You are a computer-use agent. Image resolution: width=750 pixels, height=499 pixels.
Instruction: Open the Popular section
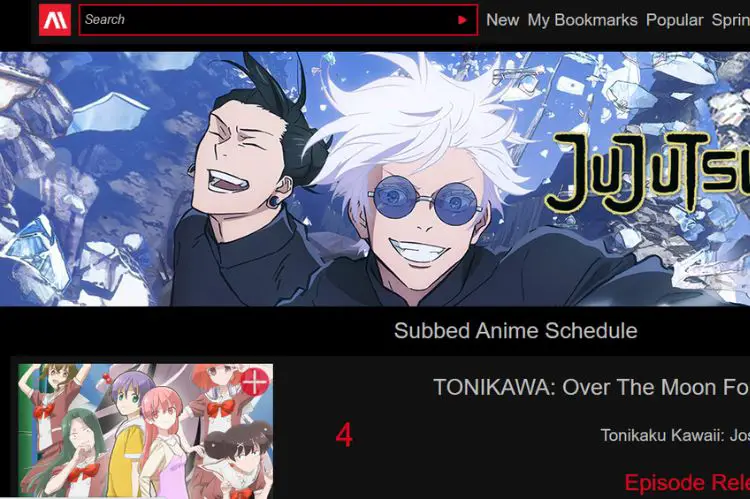[x=674, y=20]
